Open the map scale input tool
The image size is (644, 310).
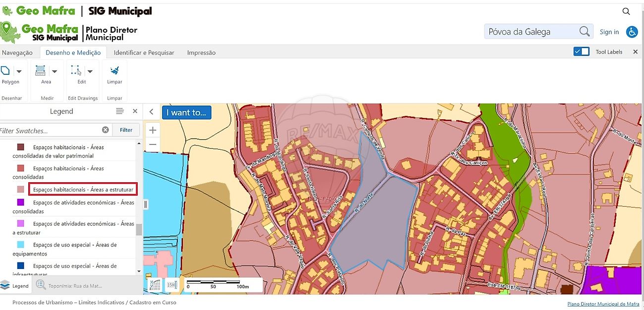(x=172, y=285)
